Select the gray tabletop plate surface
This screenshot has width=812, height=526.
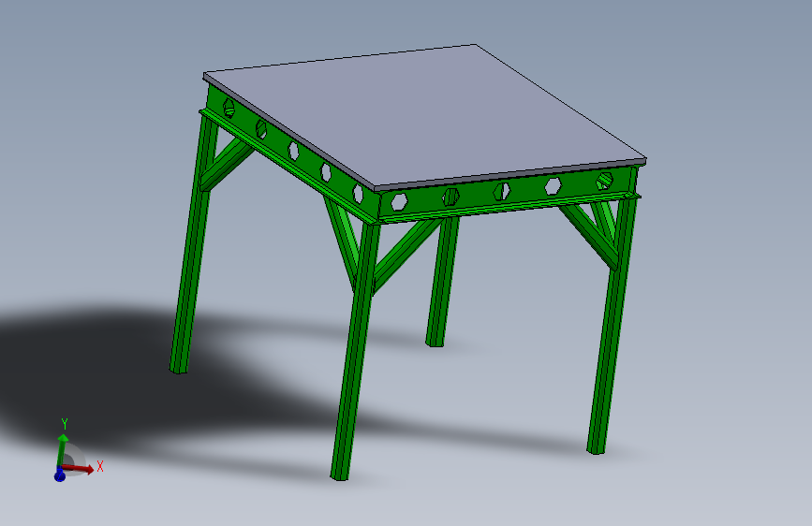pos(422,114)
